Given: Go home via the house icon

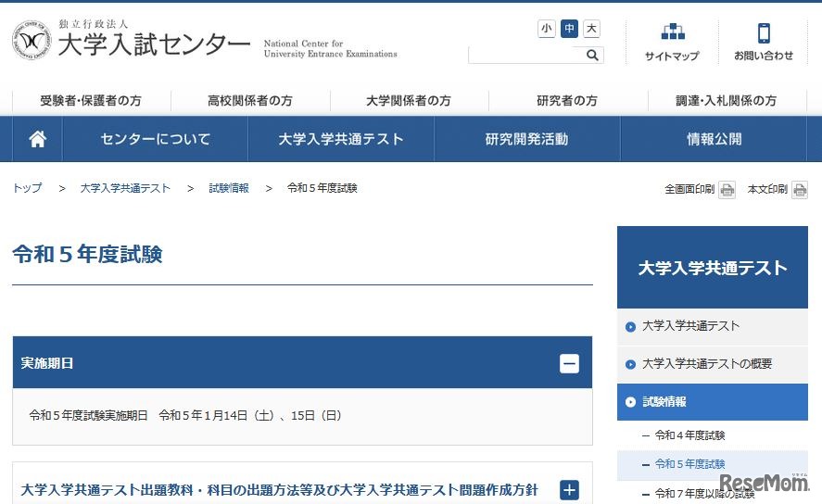Looking at the screenshot, I should (37, 139).
